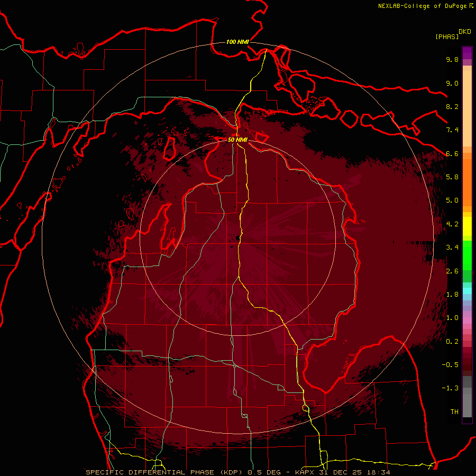This screenshot has width=476, height=476.
Task: Click the TH legend label
Action: [454, 412]
